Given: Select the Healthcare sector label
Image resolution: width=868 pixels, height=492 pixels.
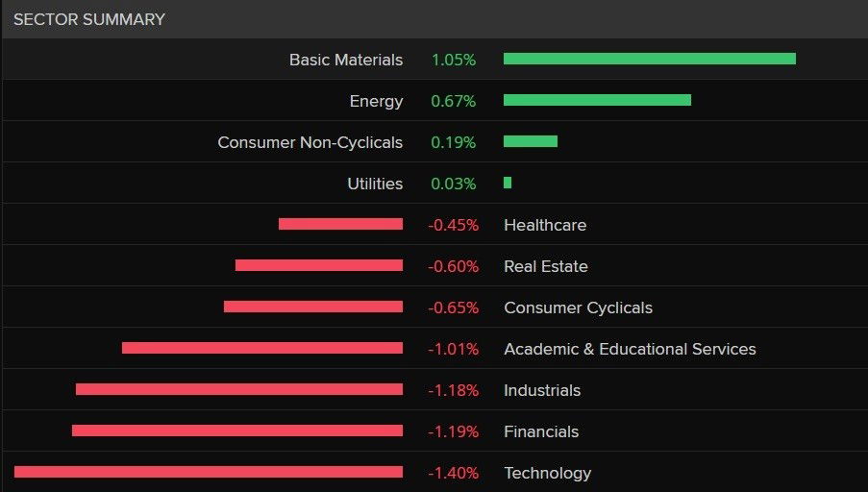Looking at the screenshot, I should 545,225.
